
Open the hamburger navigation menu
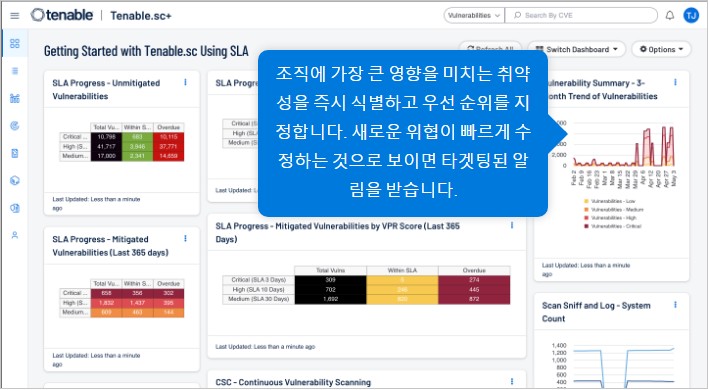pyautogui.click(x=14, y=16)
